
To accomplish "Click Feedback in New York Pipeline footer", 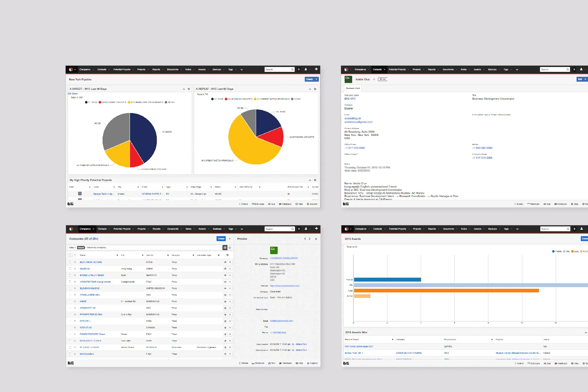I will (x=285, y=204).
